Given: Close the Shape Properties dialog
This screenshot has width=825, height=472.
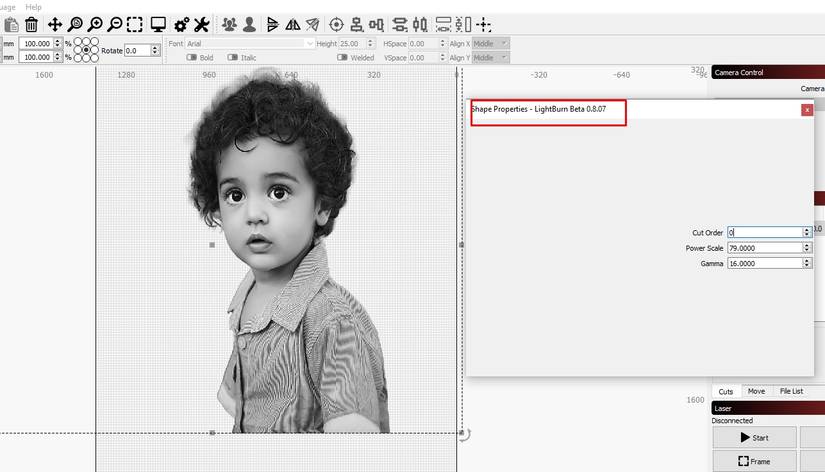Looking at the screenshot, I should 807,109.
